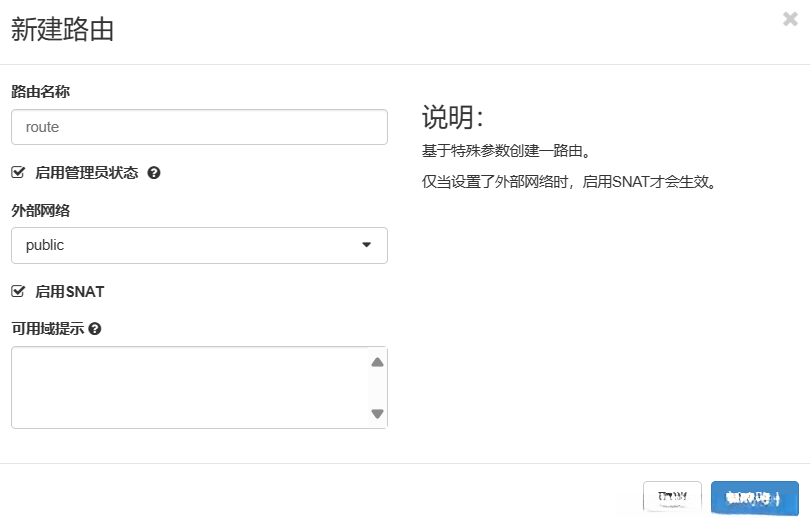Toggle the 启用管理员状态 checkbox
The height and width of the screenshot is (525, 810).
(17, 172)
